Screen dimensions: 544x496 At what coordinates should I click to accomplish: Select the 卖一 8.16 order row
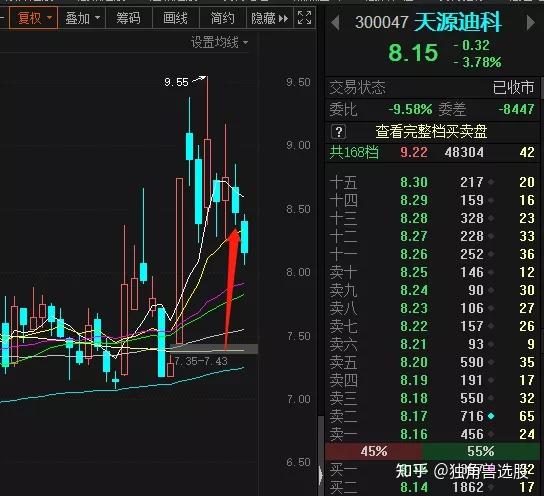[x=432, y=434]
